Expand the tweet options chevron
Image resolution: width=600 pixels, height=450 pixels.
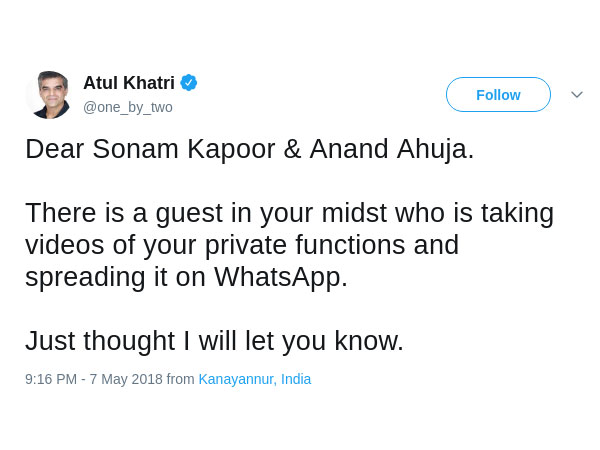(x=577, y=95)
